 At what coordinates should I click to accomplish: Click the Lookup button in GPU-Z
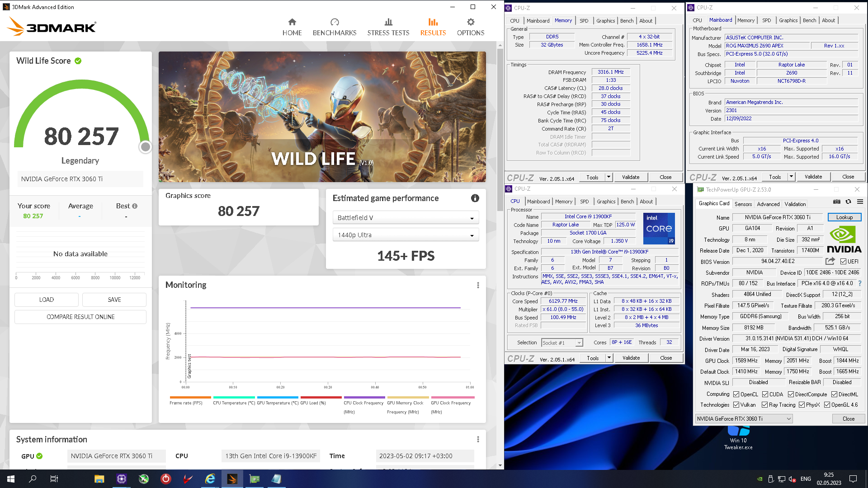coord(844,217)
